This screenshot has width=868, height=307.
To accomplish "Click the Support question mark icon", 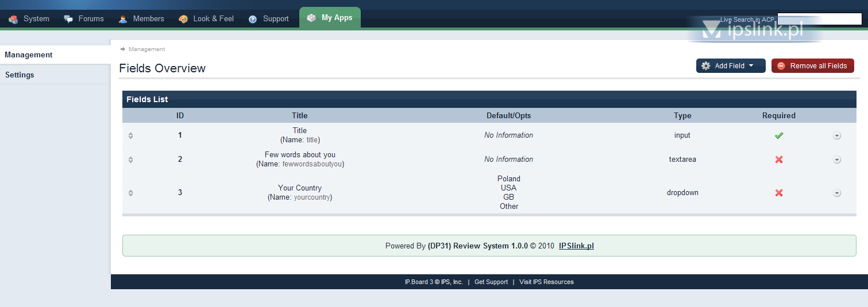I will tap(253, 19).
